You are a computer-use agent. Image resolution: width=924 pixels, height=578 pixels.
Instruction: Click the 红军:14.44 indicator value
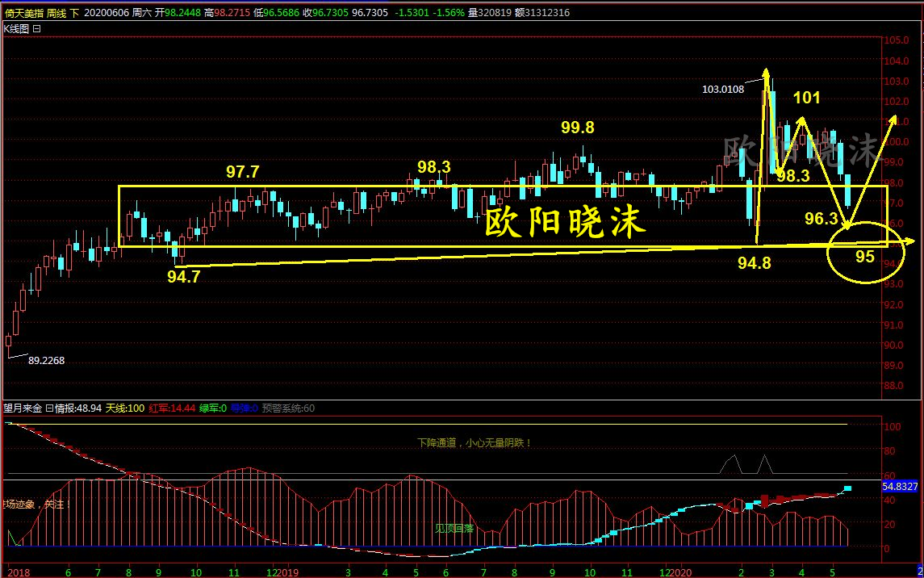pos(172,408)
